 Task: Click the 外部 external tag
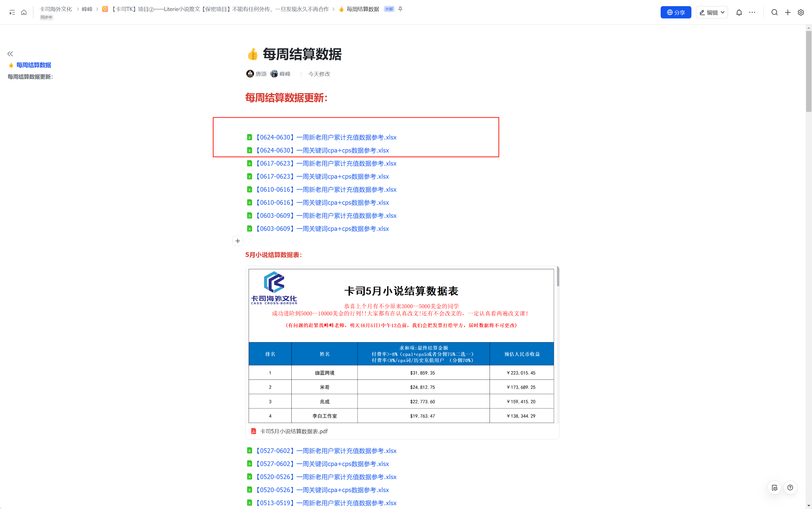point(389,9)
